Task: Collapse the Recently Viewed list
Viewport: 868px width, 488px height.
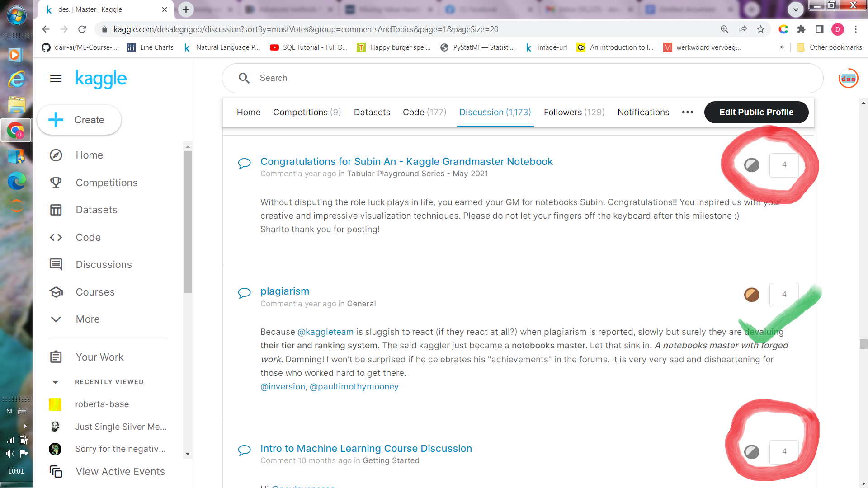Action: (x=56, y=382)
